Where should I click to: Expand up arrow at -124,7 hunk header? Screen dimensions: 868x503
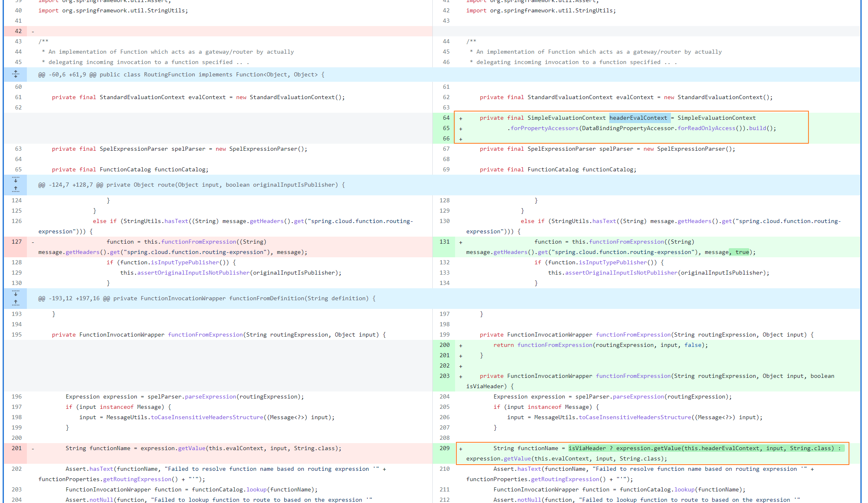point(16,190)
